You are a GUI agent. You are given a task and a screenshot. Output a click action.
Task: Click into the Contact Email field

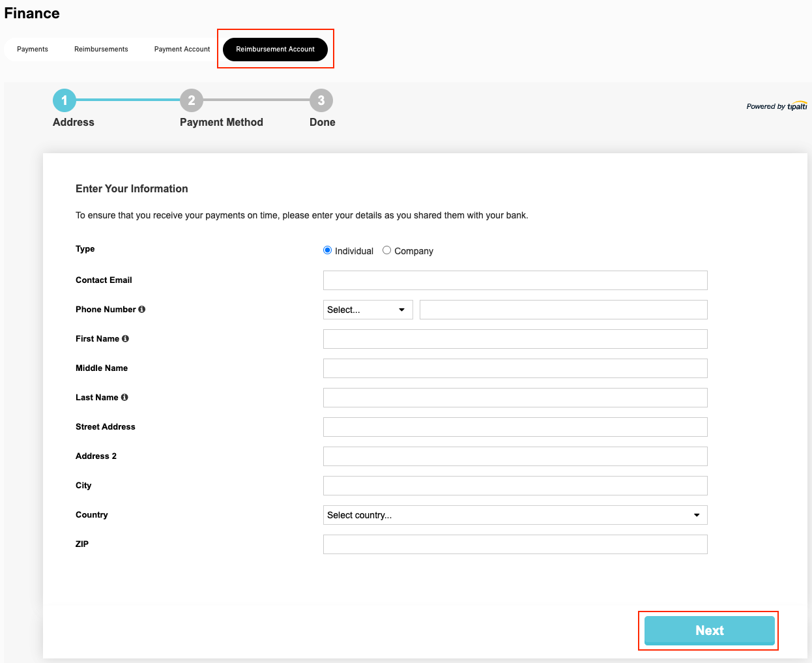[515, 280]
